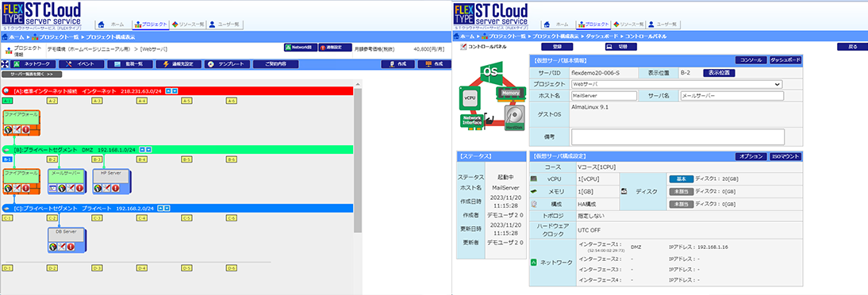The width and height of the screenshot is (868, 295).
Task: Click down arrow on segment A header
Action: [175, 90]
